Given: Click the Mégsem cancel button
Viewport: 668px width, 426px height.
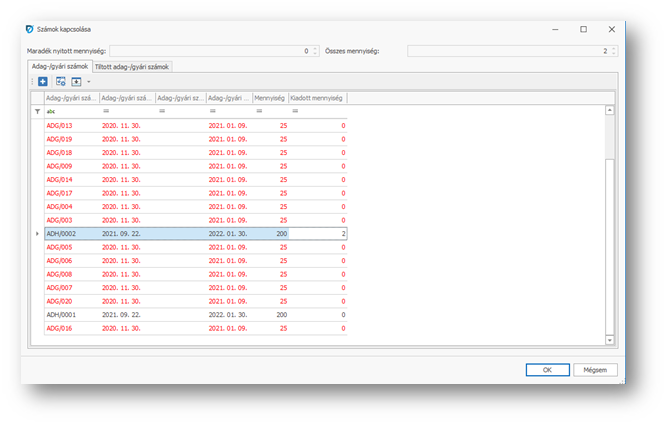Looking at the screenshot, I should 595,369.
